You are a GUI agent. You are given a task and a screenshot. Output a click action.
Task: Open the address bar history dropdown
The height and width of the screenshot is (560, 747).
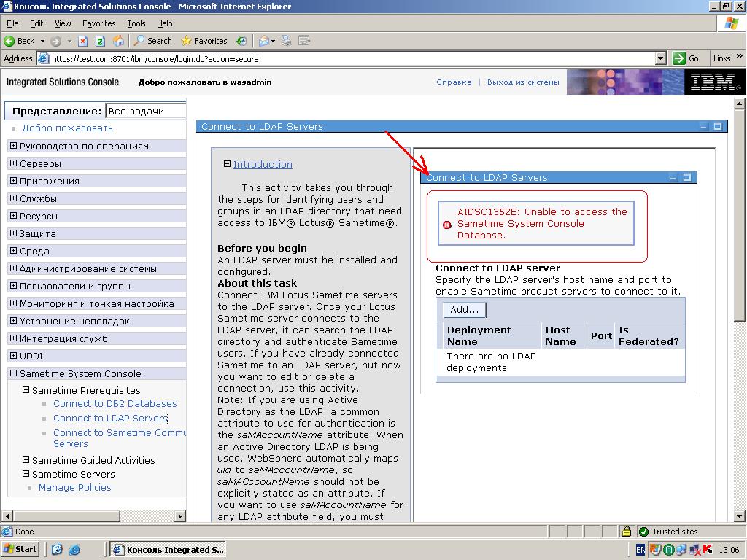click(660, 58)
